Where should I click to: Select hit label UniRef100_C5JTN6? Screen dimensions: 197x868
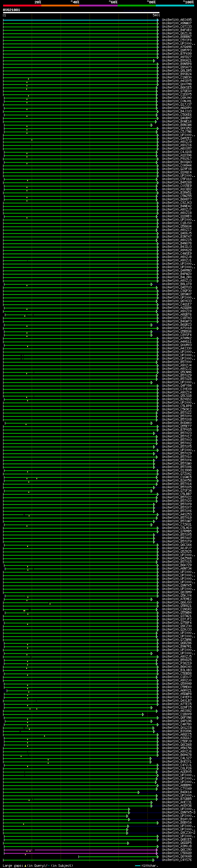click(x=176, y=131)
